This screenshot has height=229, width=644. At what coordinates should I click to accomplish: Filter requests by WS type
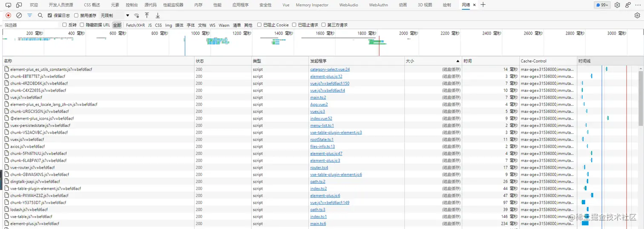click(x=213, y=25)
